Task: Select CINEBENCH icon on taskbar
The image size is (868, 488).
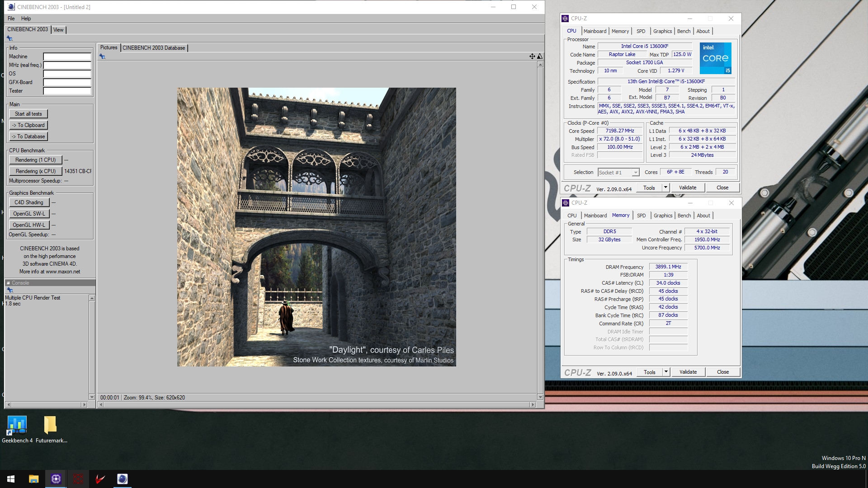Action: click(123, 479)
